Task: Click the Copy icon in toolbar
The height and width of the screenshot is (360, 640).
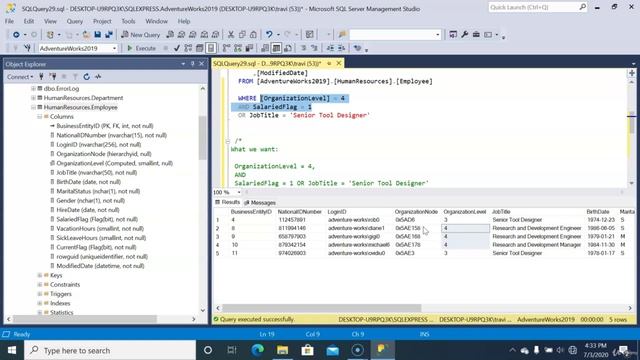Action: pos(242,35)
